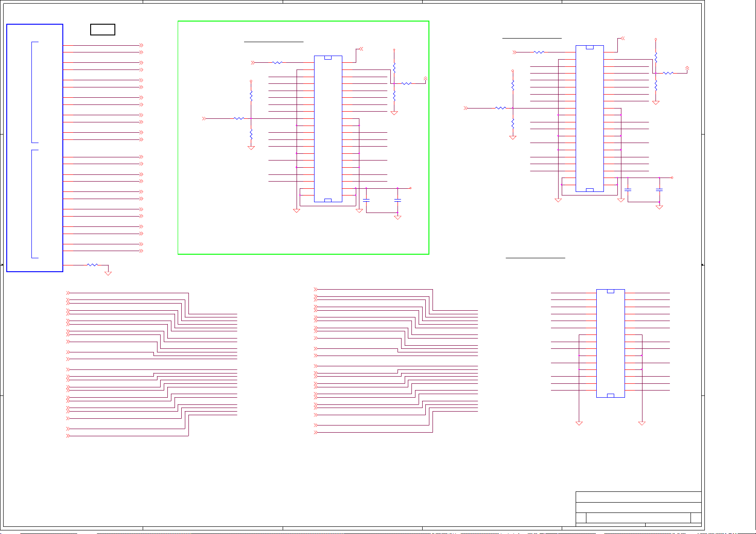The width and height of the screenshot is (756, 534).
Task: Select the resistor below the blue connector block
Action: coord(92,265)
